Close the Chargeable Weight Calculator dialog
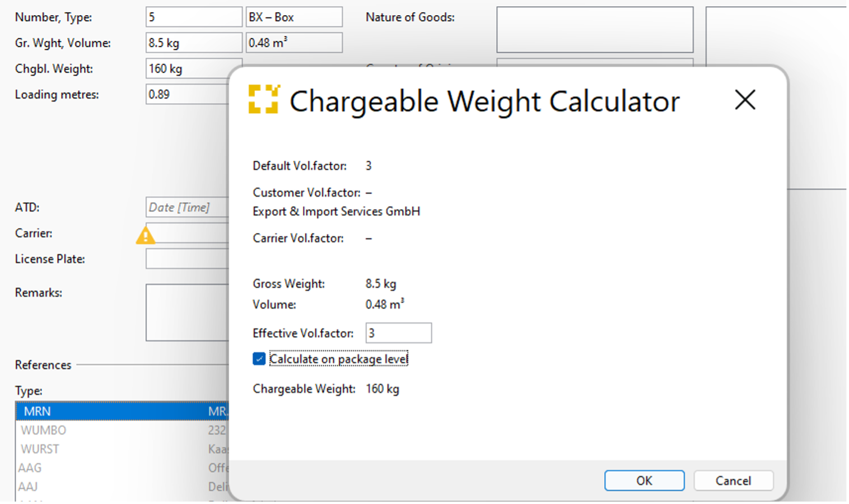849x504 pixels. coord(745,100)
